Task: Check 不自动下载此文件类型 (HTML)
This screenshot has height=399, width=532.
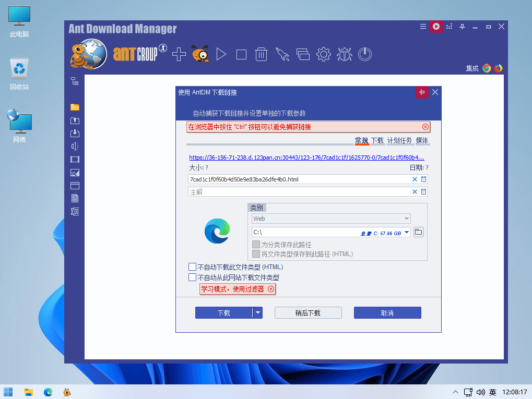Action: tap(192, 267)
